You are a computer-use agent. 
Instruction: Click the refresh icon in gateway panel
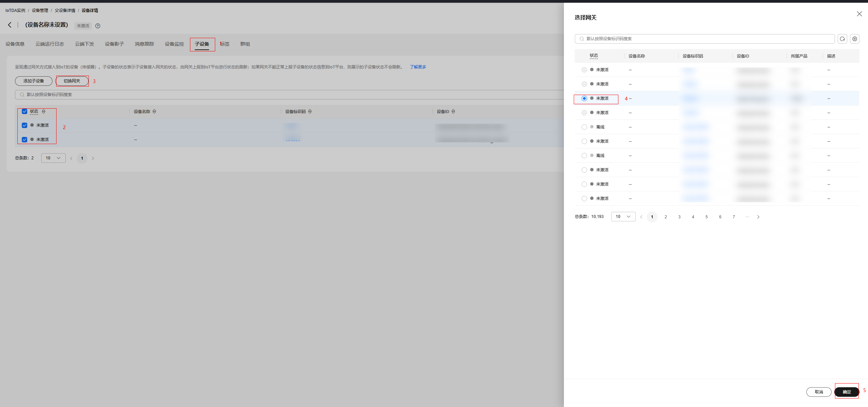pyautogui.click(x=842, y=39)
